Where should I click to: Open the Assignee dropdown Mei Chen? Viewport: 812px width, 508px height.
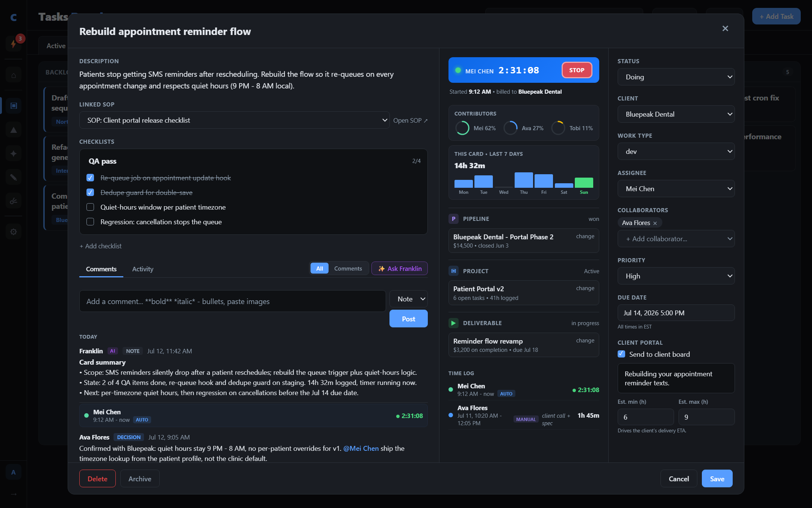pyautogui.click(x=676, y=189)
